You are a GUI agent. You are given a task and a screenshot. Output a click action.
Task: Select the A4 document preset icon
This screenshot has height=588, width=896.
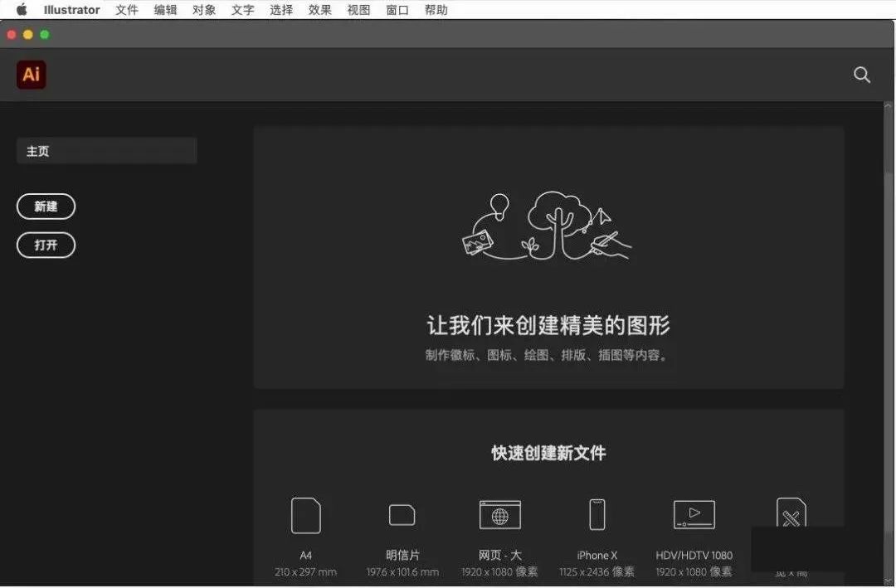(305, 515)
